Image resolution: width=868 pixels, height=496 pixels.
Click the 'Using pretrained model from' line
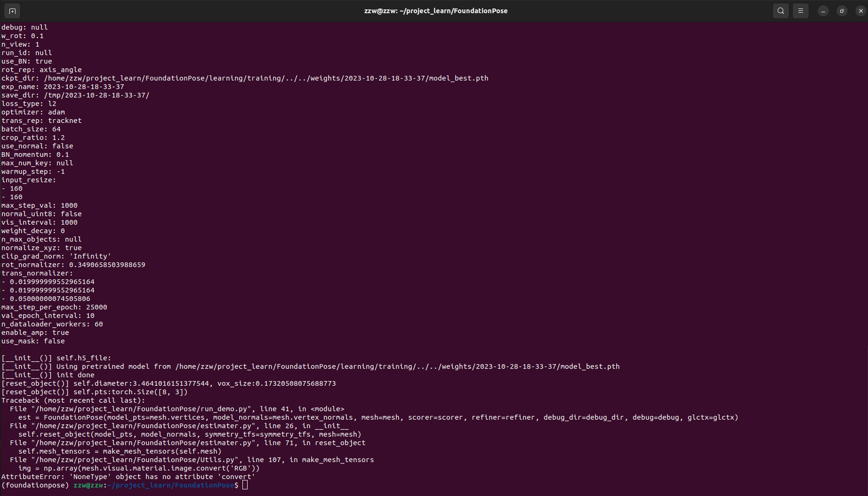coord(311,366)
